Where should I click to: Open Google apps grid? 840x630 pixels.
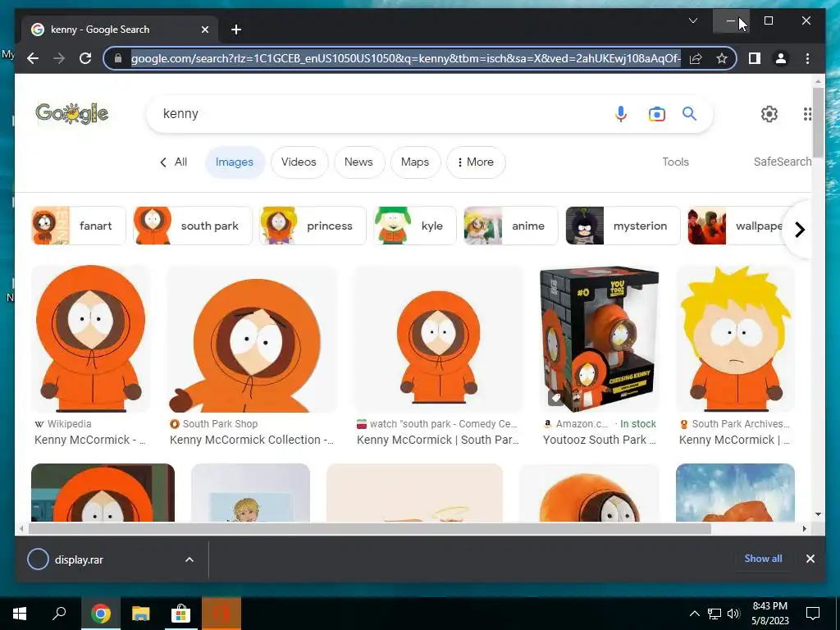807,113
